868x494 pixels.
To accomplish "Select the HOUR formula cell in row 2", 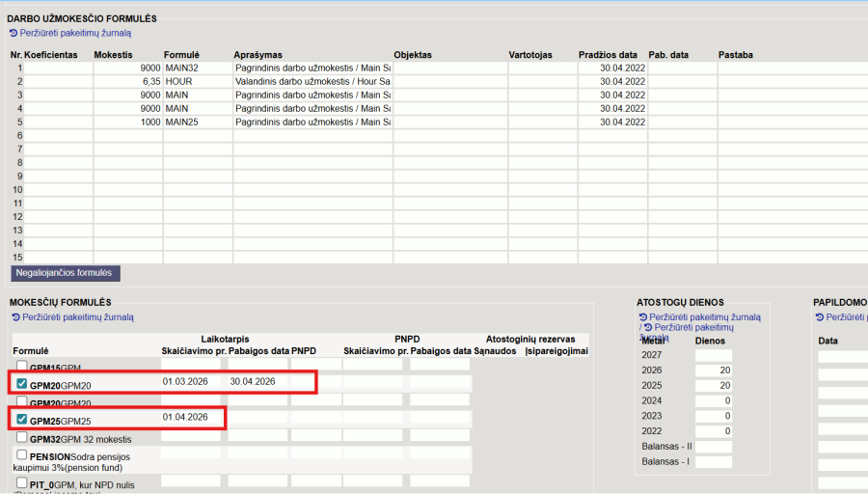I will [x=197, y=82].
